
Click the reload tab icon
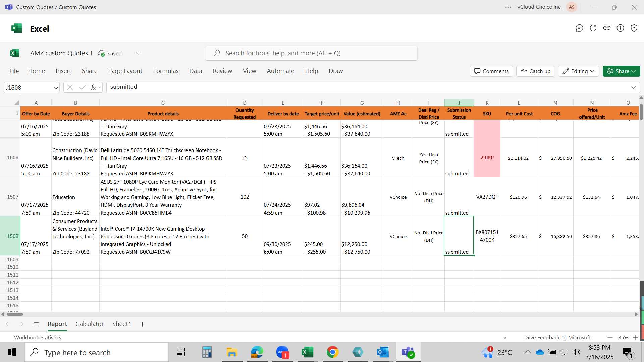pos(593,28)
